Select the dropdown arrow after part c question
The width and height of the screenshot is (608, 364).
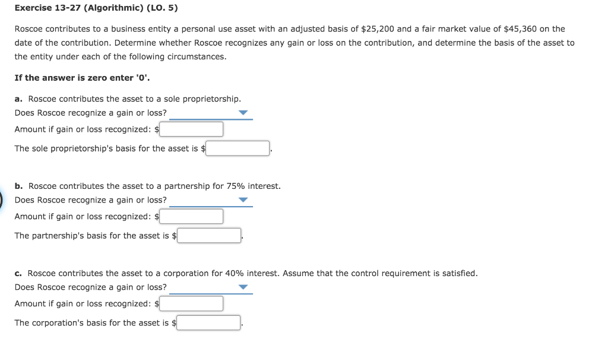pyautogui.click(x=243, y=287)
